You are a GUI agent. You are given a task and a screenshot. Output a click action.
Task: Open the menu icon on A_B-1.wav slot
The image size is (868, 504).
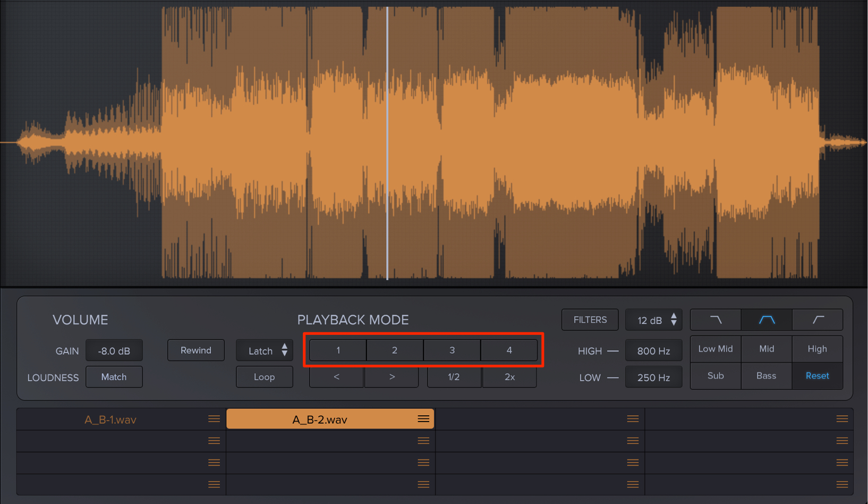(214, 419)
